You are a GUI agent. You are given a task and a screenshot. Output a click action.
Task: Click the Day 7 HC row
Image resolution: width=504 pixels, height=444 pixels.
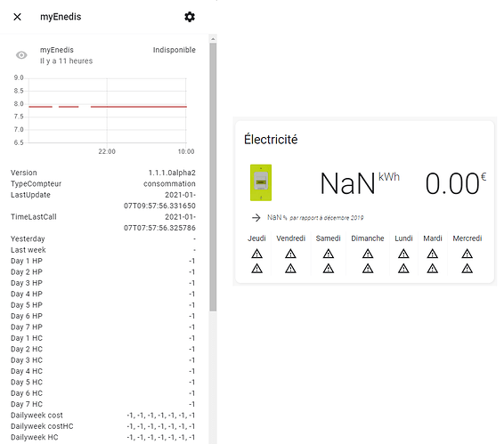click(x=103, y=404)
